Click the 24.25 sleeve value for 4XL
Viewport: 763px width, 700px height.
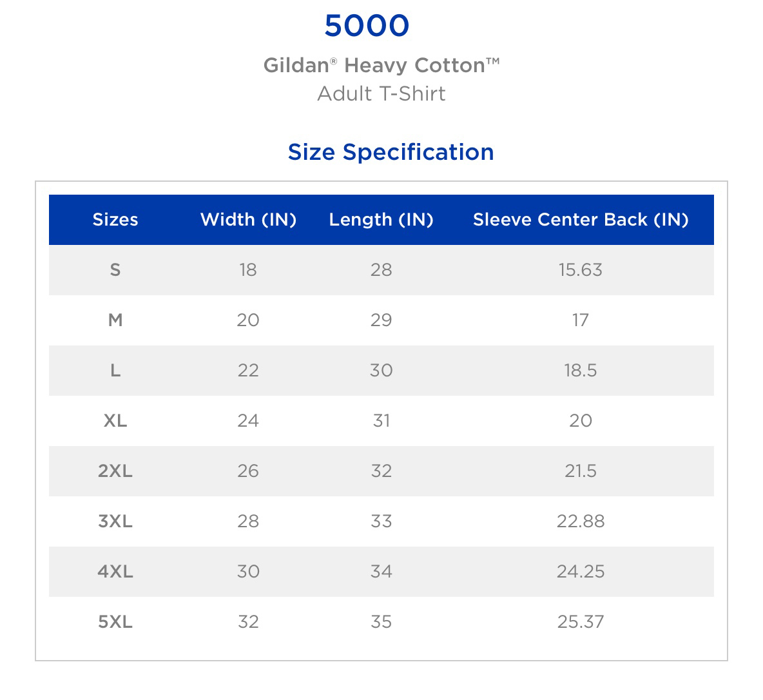tap(581, 572)
